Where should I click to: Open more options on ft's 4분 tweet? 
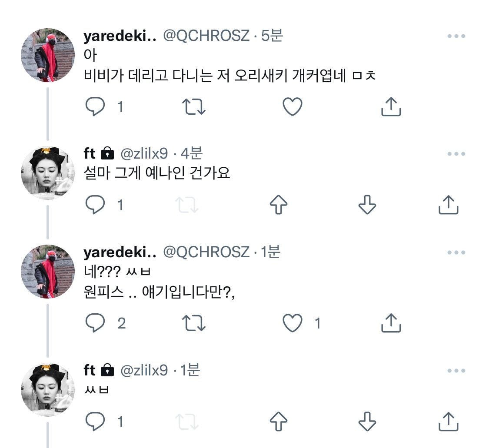(x=456, y=154)
